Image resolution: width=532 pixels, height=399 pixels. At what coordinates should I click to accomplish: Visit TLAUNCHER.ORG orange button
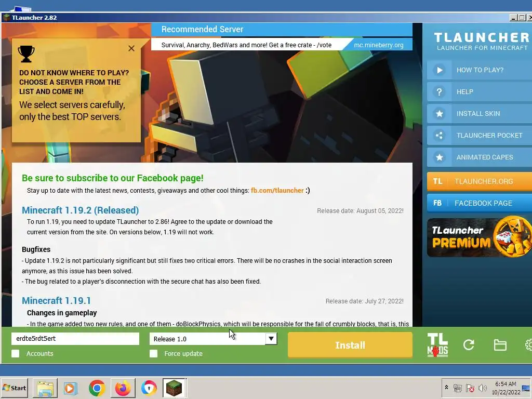tap(480, 181)
